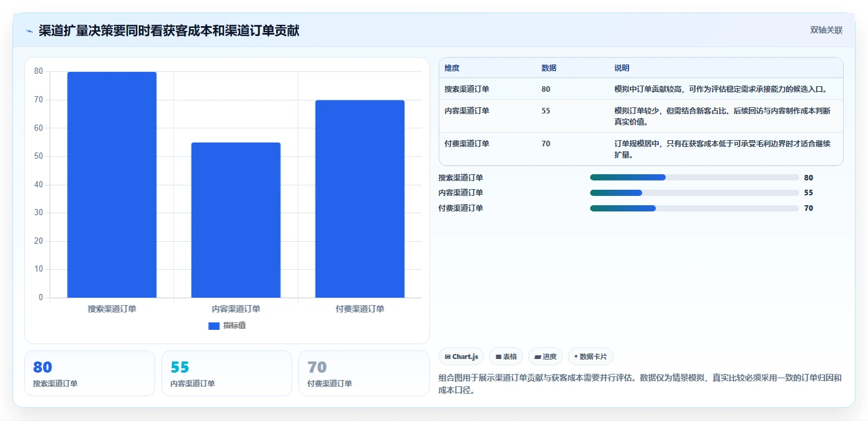
Task: Click the 55 value beside progress bar
Action: (x=808, y=193)
